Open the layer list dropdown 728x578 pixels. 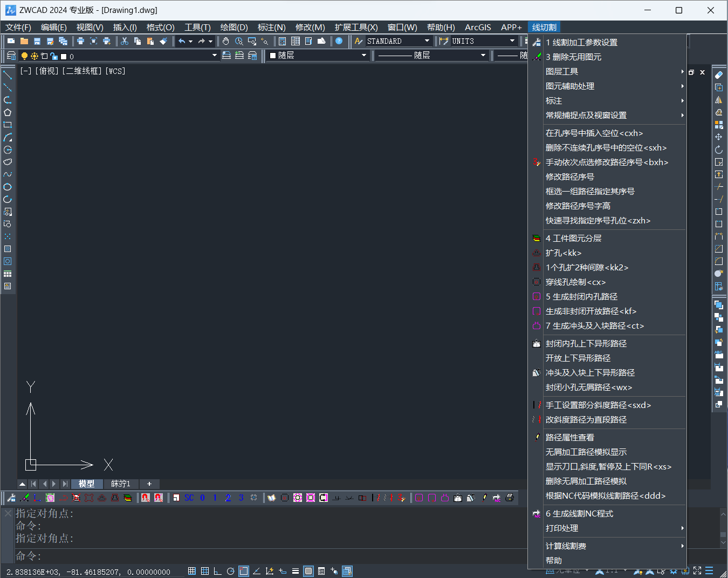[x=215, y=56]
